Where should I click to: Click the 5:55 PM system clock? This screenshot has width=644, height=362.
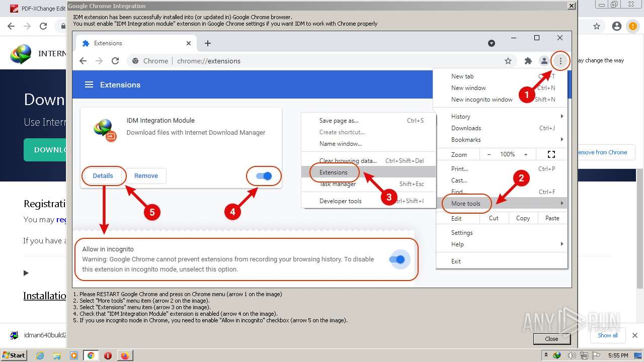pos(618,355)
